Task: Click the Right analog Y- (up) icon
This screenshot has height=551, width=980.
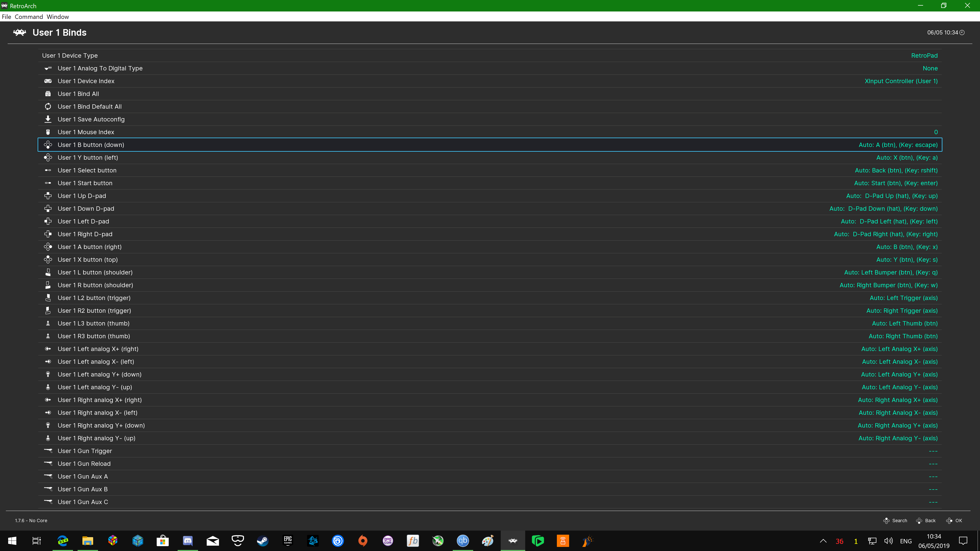Action: [48, 438]
